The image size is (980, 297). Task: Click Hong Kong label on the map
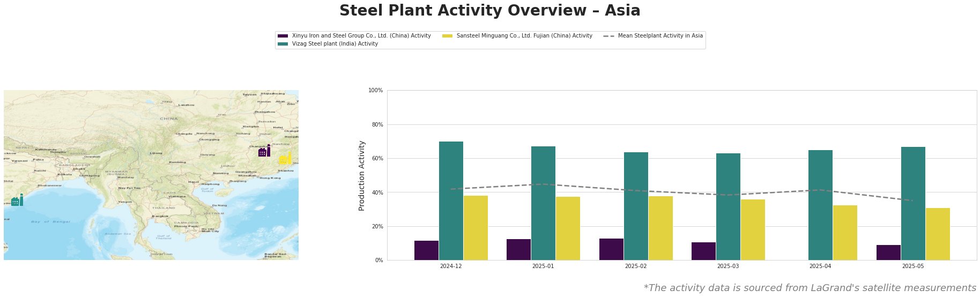pyautogui.click(x=270, y=178)
